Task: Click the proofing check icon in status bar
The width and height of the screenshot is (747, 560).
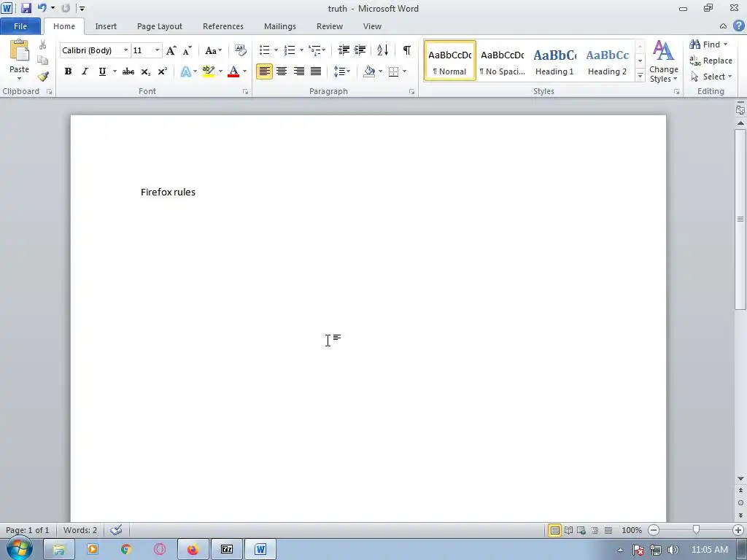Action: [116, 530]
